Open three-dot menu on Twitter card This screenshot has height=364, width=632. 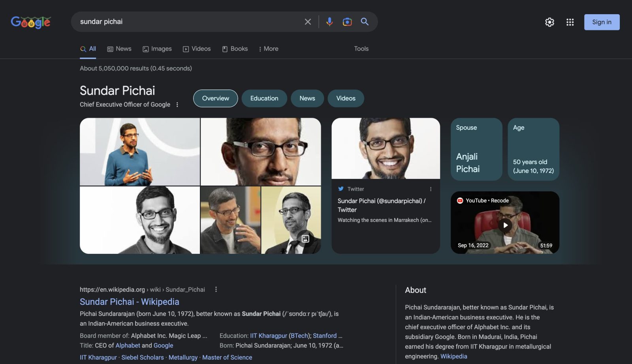tap(431, 189)
